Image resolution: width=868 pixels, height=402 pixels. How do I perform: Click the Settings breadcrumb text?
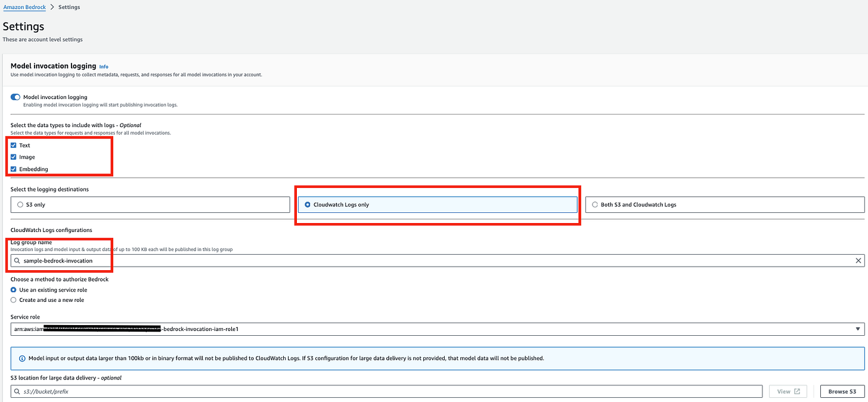coord(69,7)
